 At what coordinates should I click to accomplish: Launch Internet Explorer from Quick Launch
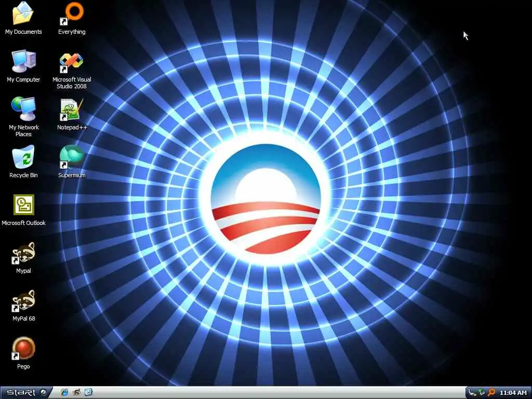point(64,393)
